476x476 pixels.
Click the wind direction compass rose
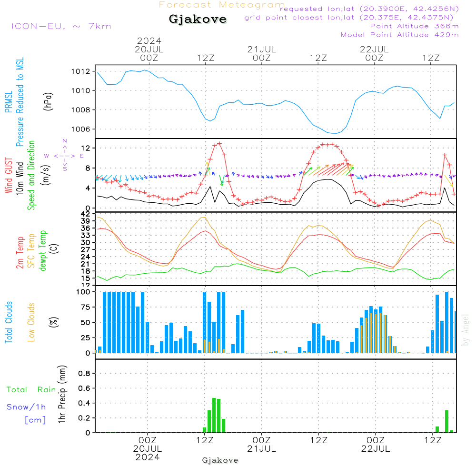[64, 155]
